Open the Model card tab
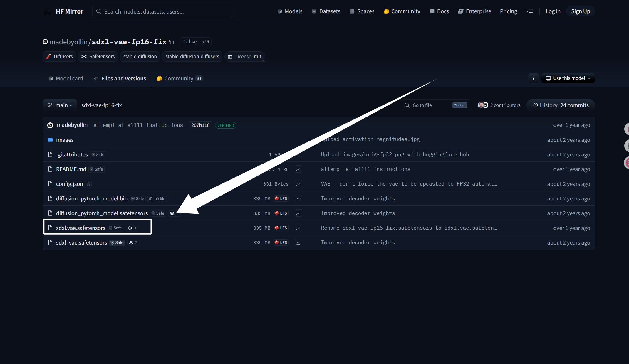The width and height of the screenshot is (629, 364). tap(66, 79)
